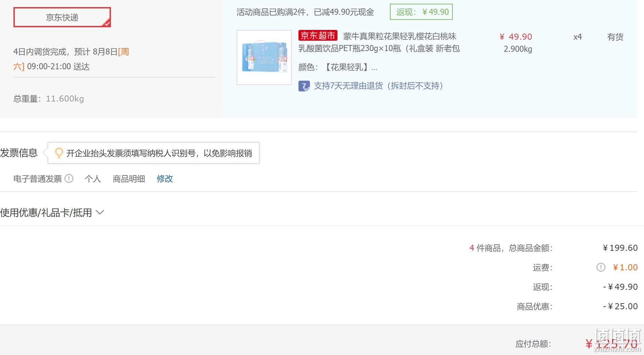Click info icon beside 电子普通发票
This screenshot has height=355, width=644.
click(x=69, y=179)
